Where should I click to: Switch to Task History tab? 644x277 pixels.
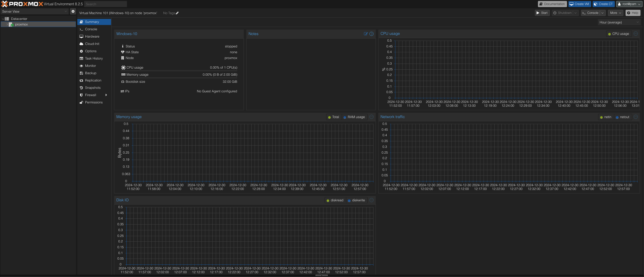94,59
